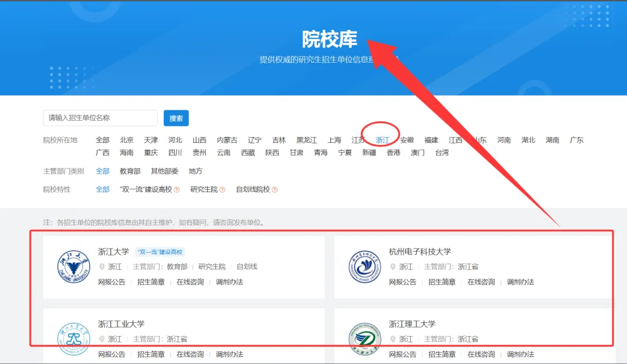This screenshot has height=364, width=627.
Task: Filter by 福建 location
Action: [x=431, y=140]
